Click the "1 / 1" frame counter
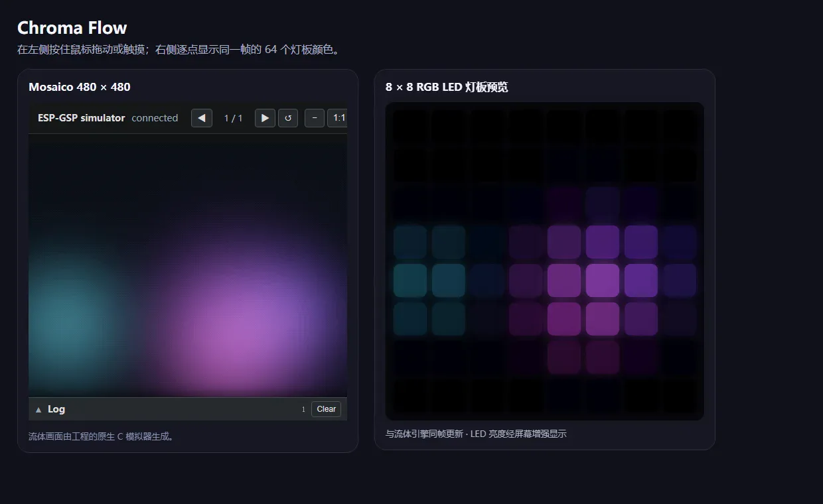This screenshot has width=823, height=504. pos(233,118)
